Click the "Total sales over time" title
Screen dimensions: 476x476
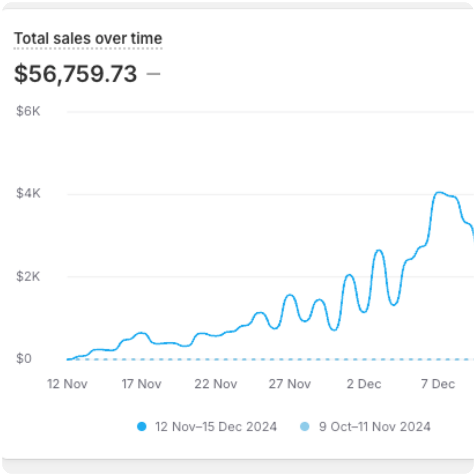coord(88,39)
